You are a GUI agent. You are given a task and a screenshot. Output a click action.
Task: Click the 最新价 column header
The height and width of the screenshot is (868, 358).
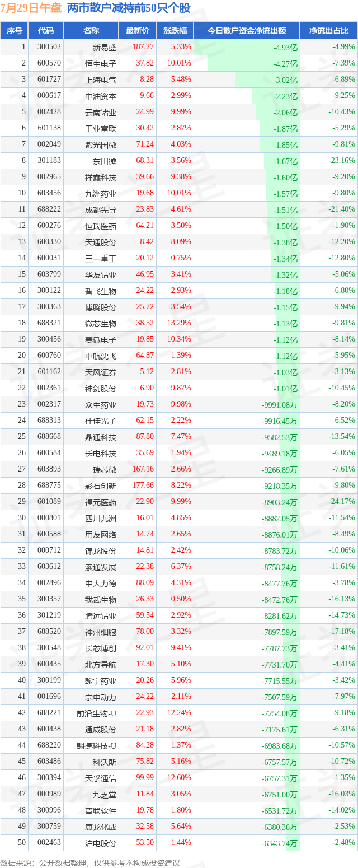tap(138, 31)
